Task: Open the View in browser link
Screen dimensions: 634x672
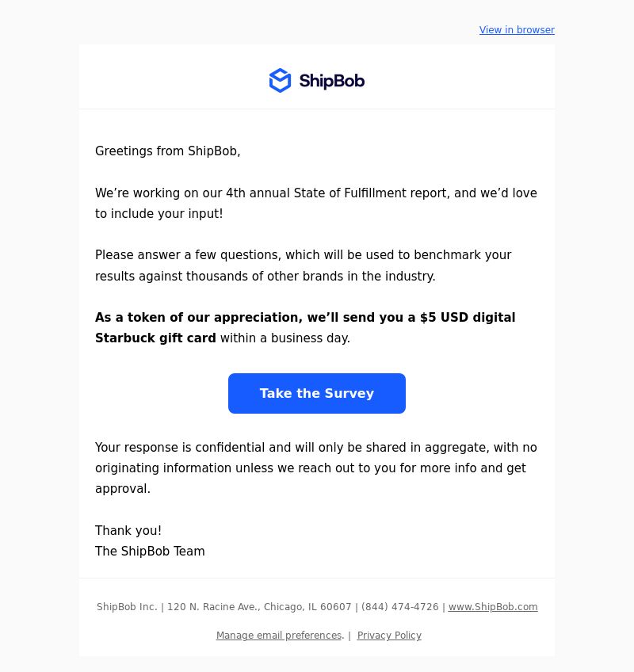Action: coord(517,30)
